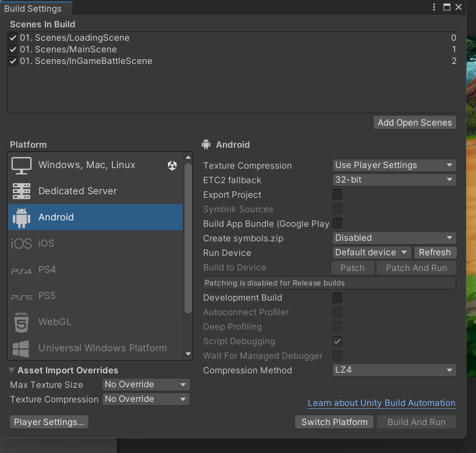Click the PS4 logo icon
The width and height of the screenshot is (476, 453).
coord(22,271)
